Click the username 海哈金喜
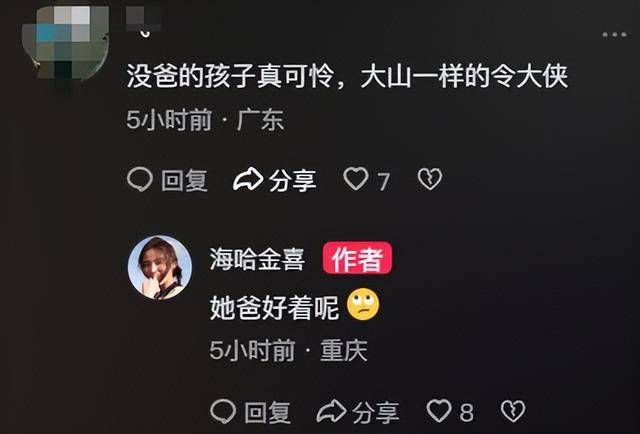 pyautogui.click(x=257, y=260)
